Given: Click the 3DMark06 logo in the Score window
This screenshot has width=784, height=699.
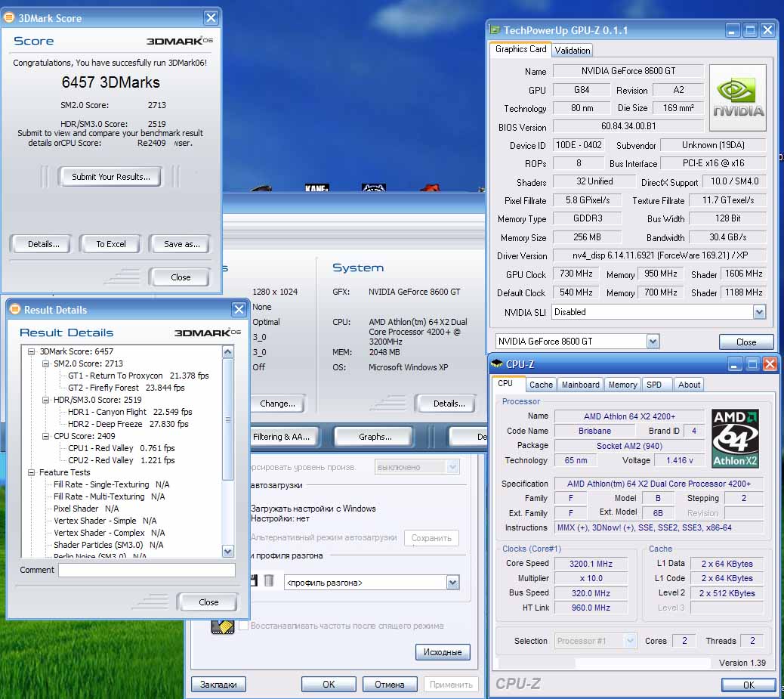Looking at the screenshot, I should tap(180, 41).
